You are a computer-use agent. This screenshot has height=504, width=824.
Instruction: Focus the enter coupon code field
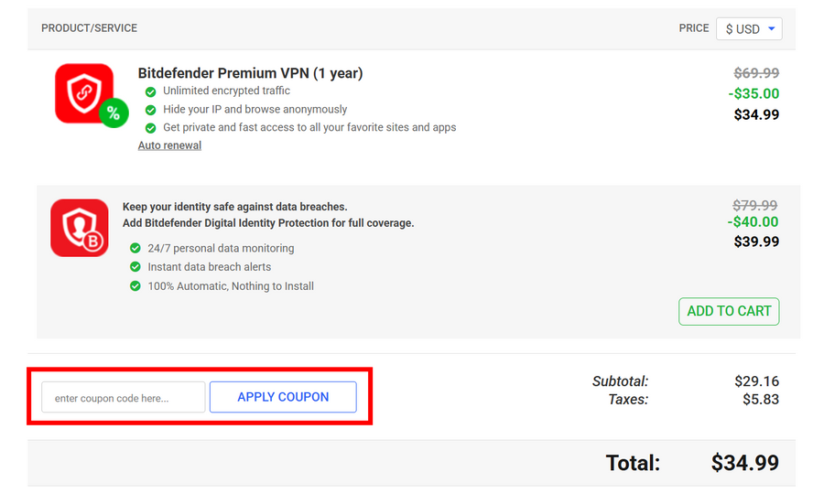[x=124, y=398]
